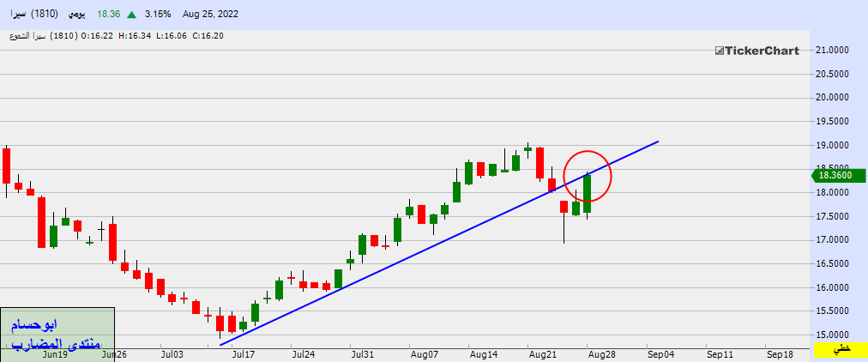Click the Aug28 date axis label

coord(600,353)
